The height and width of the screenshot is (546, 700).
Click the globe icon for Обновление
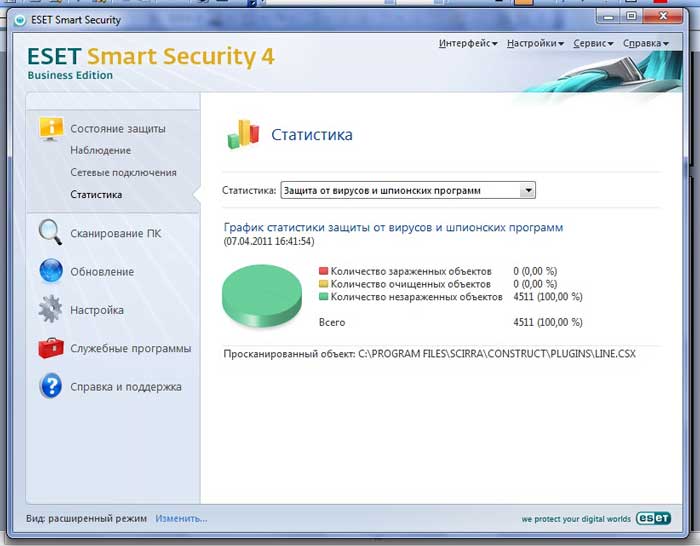click(x=51, y=271)
